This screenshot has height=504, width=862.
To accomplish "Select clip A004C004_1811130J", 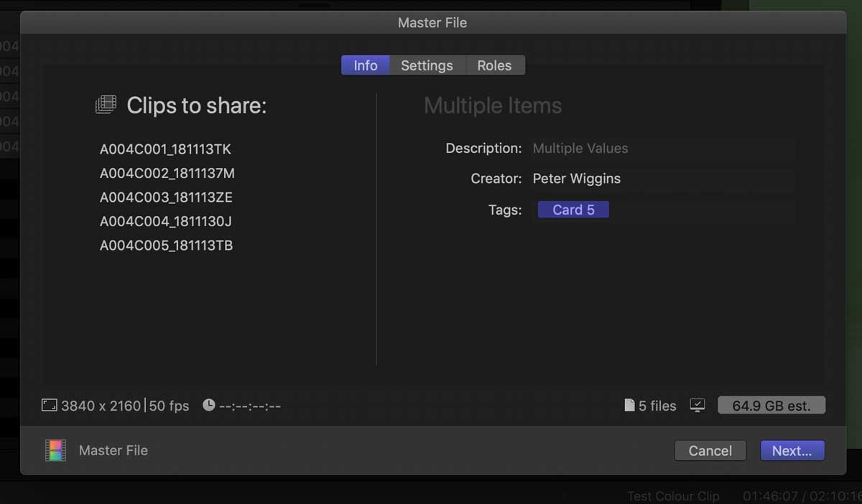I will 166,221.
